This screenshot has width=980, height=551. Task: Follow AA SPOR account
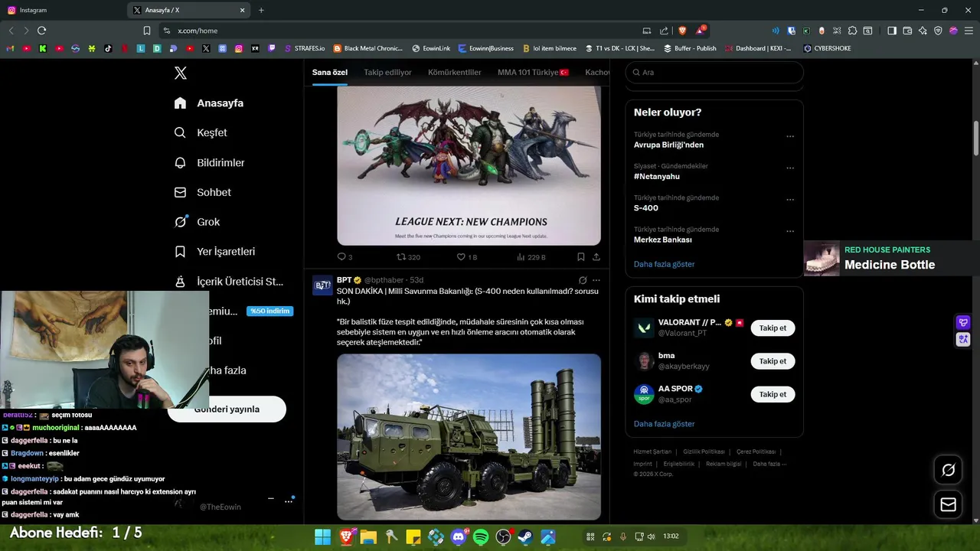(x=773, y=394)
